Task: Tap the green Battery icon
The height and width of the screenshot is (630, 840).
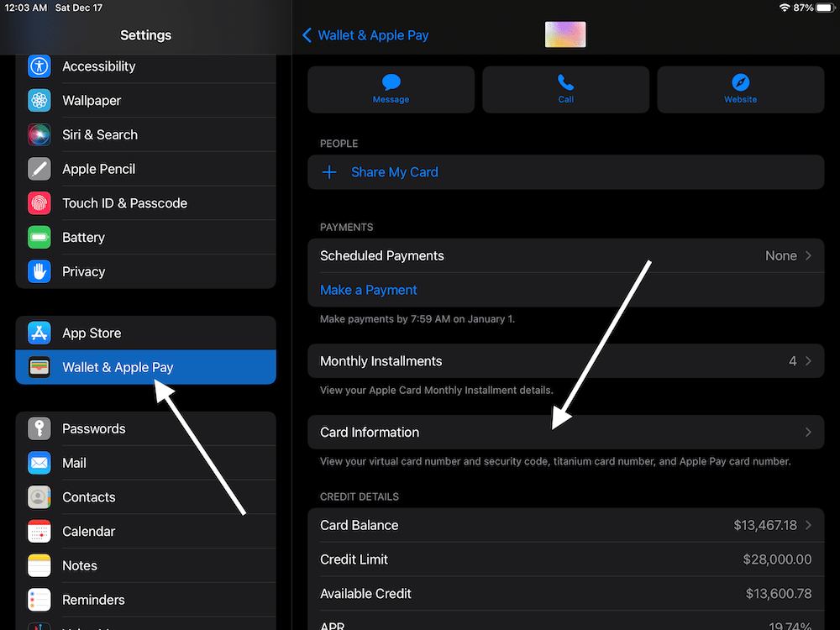Action: click(x=39, y=238)
